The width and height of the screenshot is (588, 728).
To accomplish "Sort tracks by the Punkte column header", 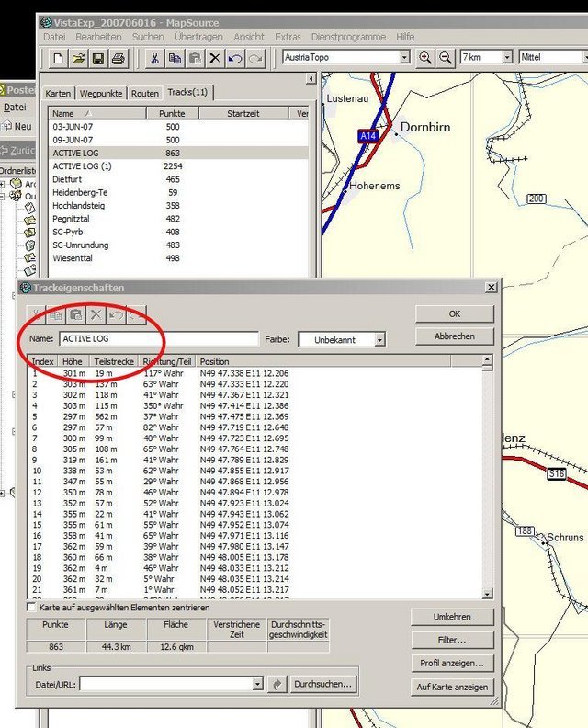I will (x=173, y=113).
